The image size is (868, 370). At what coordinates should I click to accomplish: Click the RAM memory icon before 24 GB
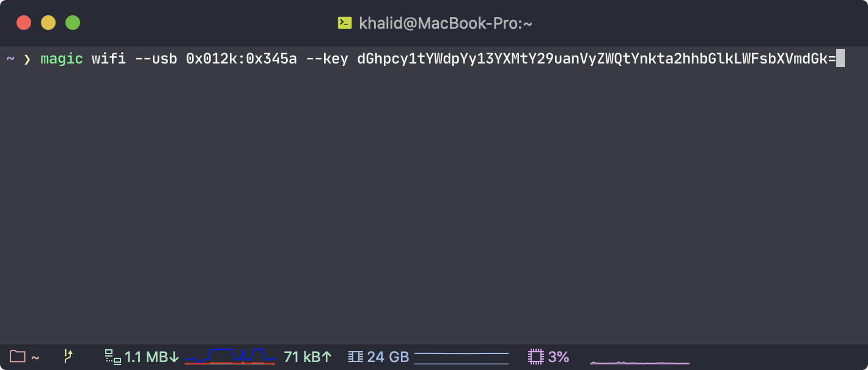355,357
